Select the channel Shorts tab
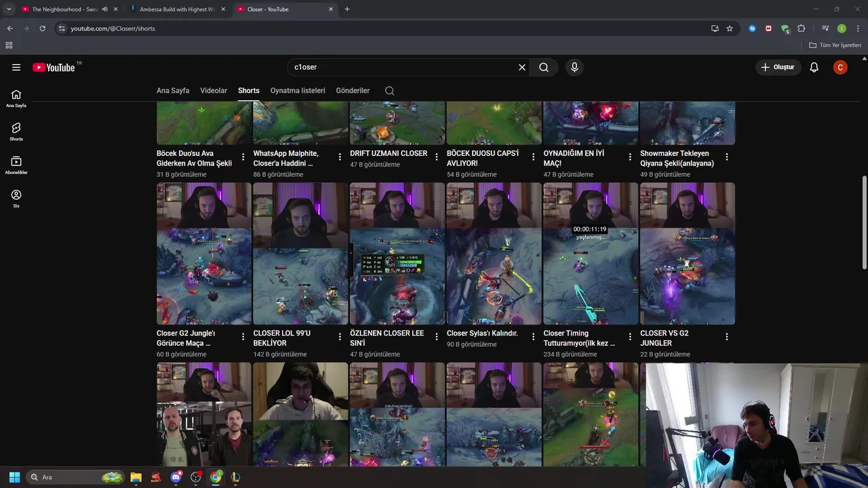Image resolution: width=868 pixels, height=488 pixels. tap(248, 91)
